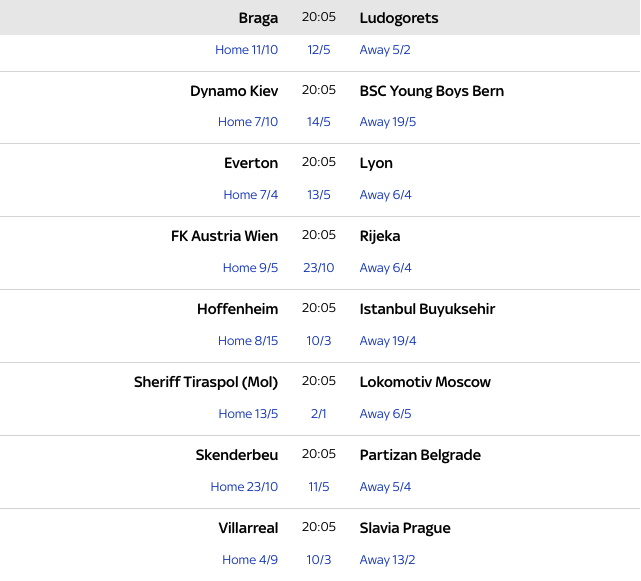Pick Lokomotiv Moscow Away 6/5 odds

point(385,414)
